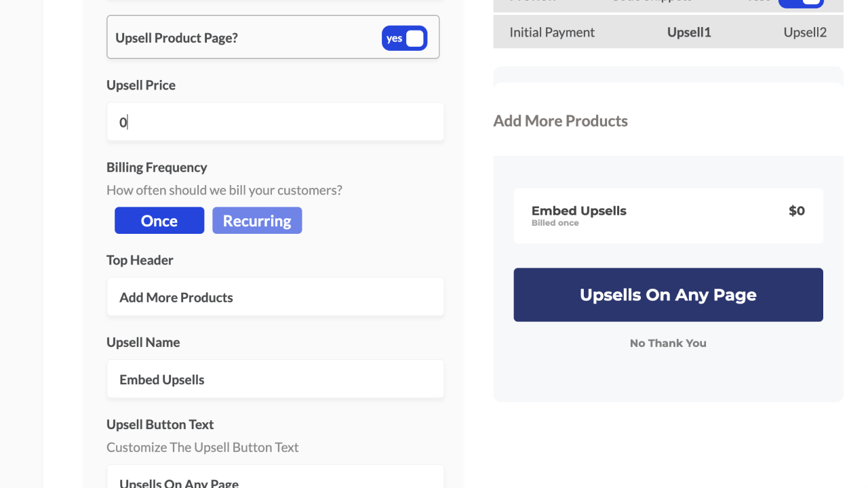Switch to the Initial Payment tab

pyautogui.click(x=552, y=33)
